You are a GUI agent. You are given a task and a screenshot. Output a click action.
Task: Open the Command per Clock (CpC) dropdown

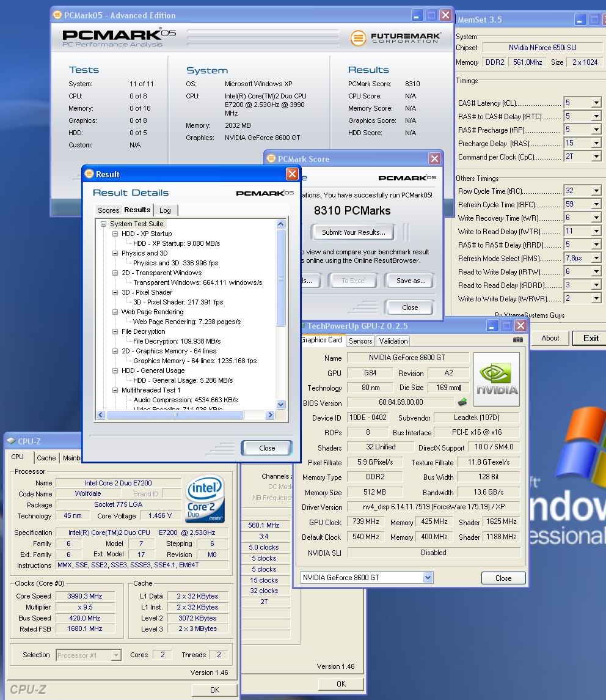pos(596,157)
